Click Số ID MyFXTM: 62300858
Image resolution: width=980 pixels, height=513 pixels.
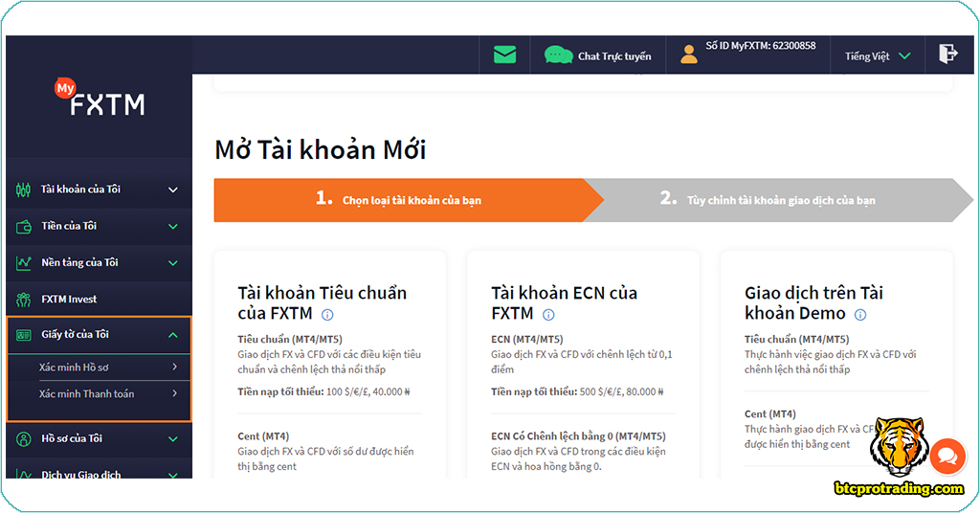(761, 46)
